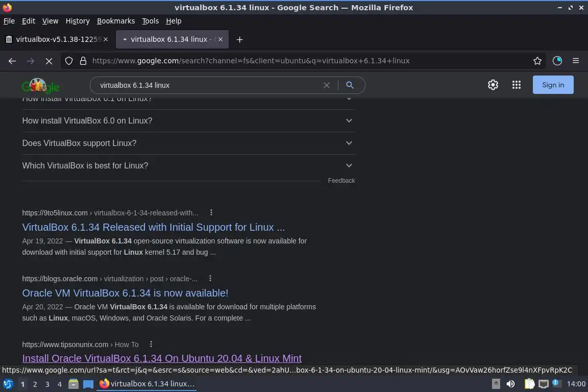Click the 9to5linux.com result URL
The width and height of the screenshot is (588, 392).
point(110,213)
